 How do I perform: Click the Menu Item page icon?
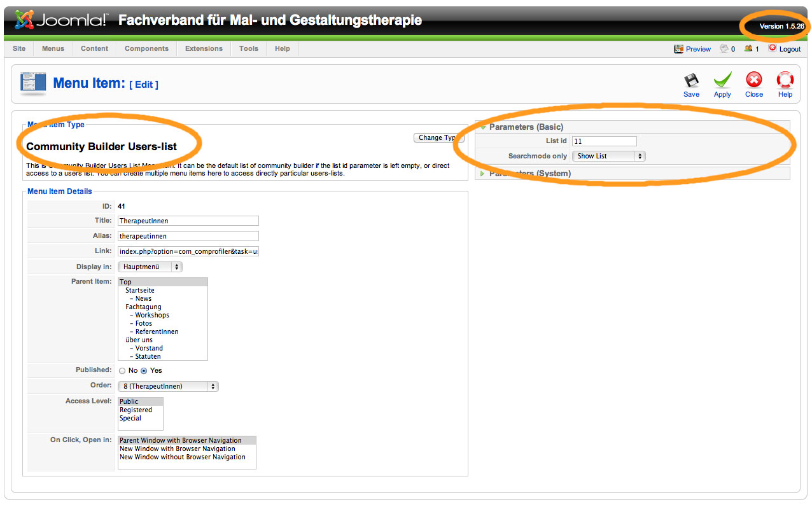click(32, 83)
